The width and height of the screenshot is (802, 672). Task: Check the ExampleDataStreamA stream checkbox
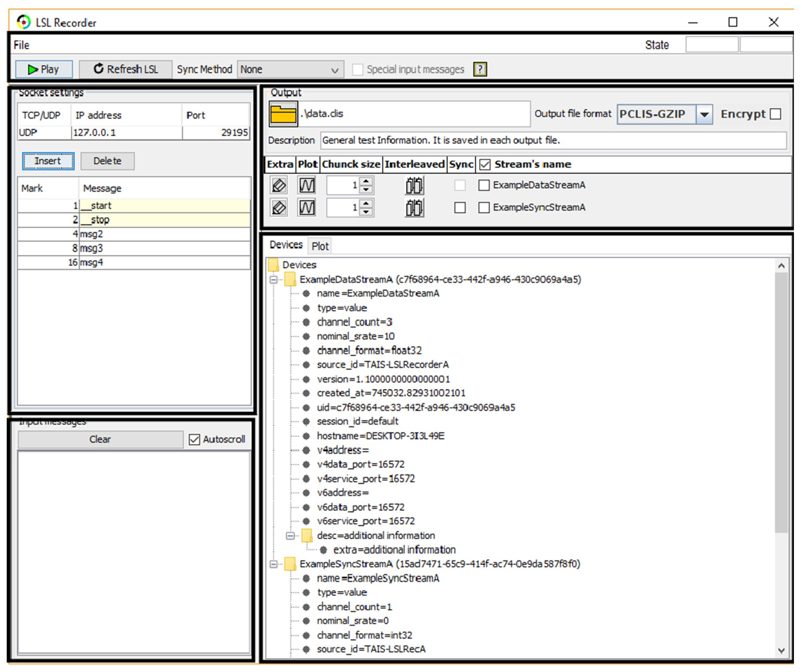click(x=484, y=185)
